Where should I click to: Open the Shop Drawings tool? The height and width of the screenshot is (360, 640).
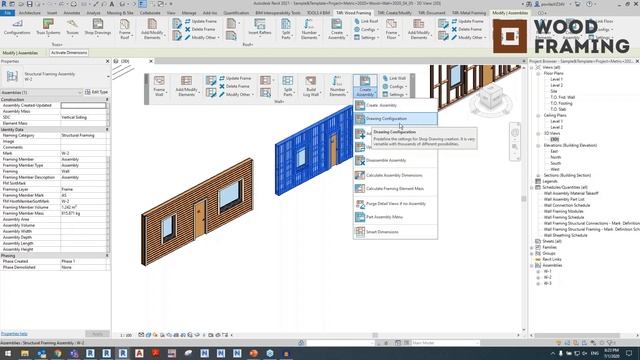(98, 27)
